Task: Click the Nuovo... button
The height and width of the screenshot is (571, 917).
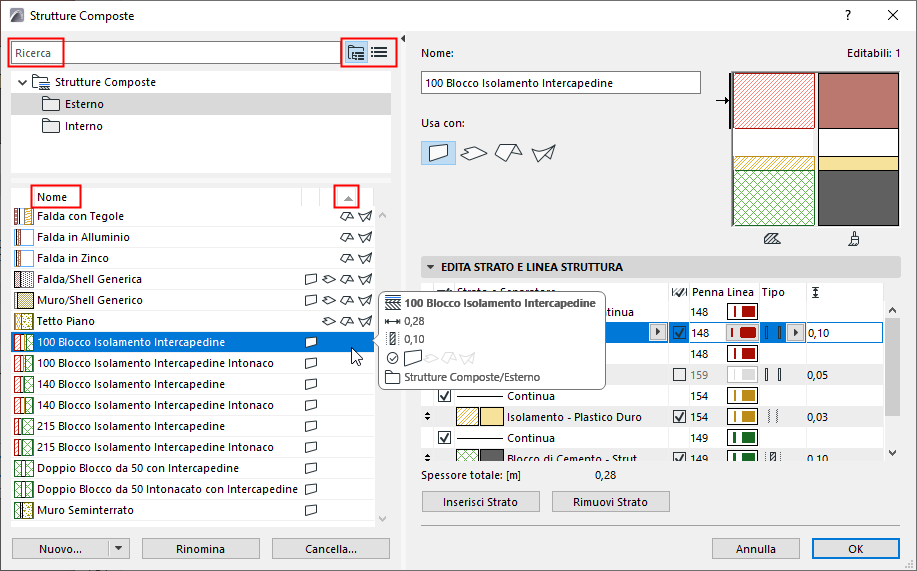Action: [x=60, y=549]
